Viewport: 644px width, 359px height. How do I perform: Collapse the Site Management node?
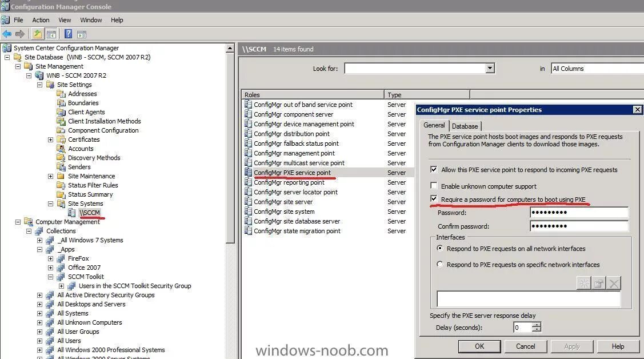(x=18, y=66)
